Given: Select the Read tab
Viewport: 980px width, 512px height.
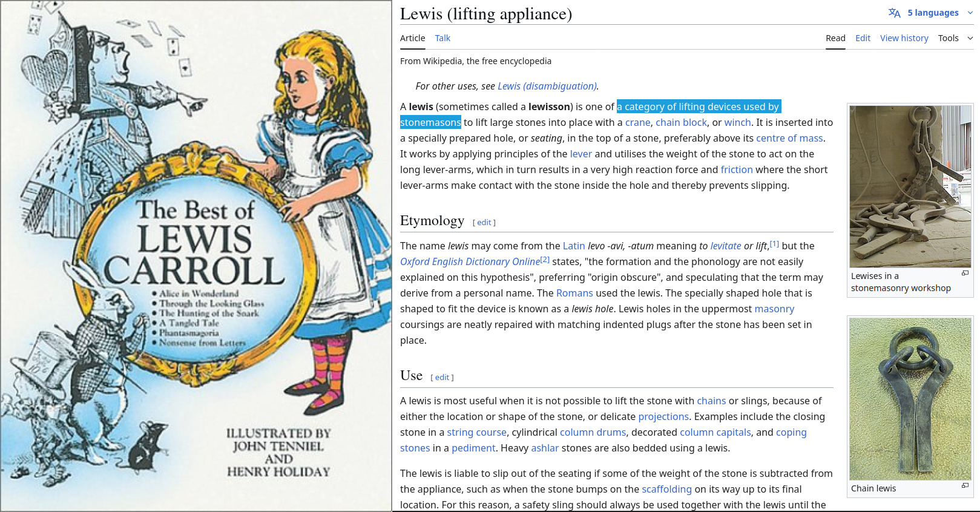Looking at the screenshot, I should (835, 38).
